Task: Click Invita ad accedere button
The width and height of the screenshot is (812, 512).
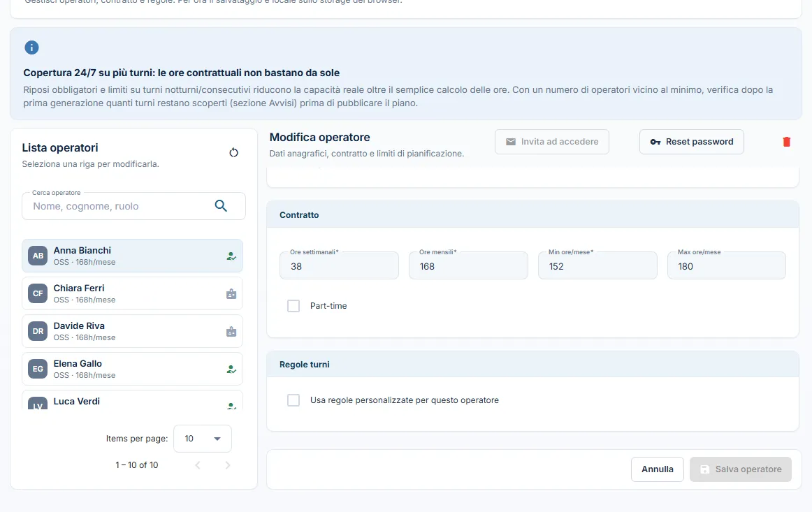Action: click(x=552, y=142)
